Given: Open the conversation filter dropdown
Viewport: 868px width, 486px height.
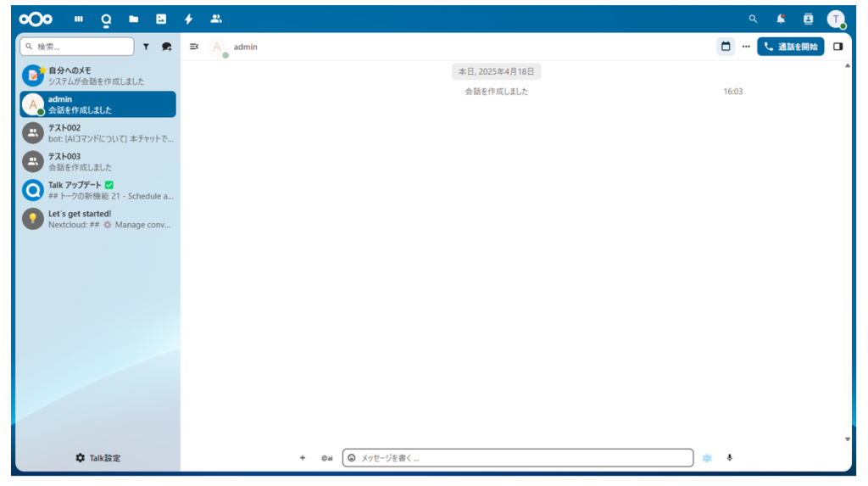Looking at the screenshot, I should 146,47.
